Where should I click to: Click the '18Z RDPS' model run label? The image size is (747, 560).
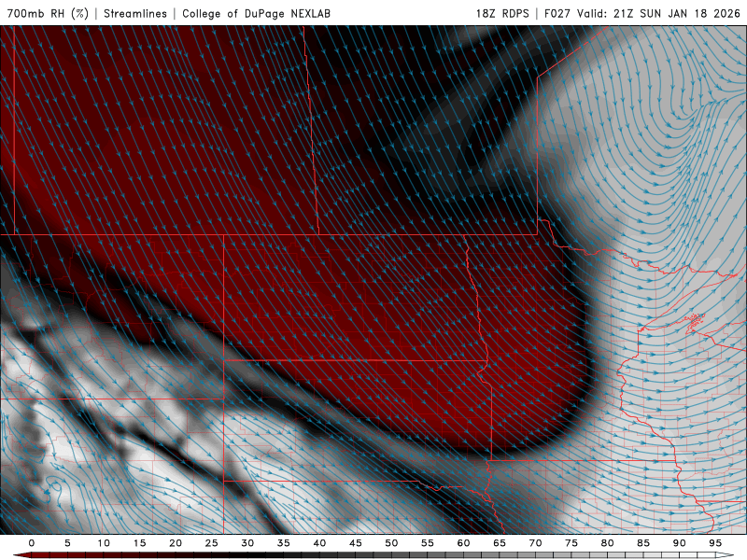(x=502, y=13)
